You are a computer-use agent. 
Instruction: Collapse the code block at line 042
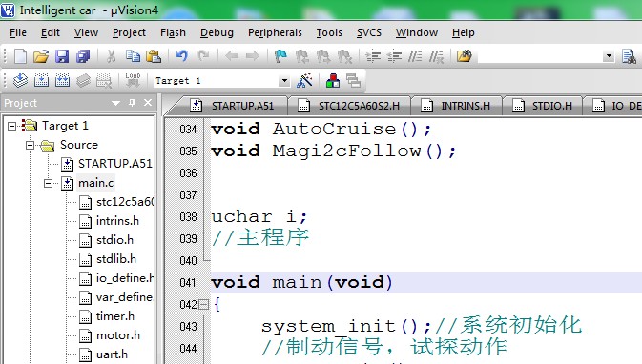click(203, 304)
